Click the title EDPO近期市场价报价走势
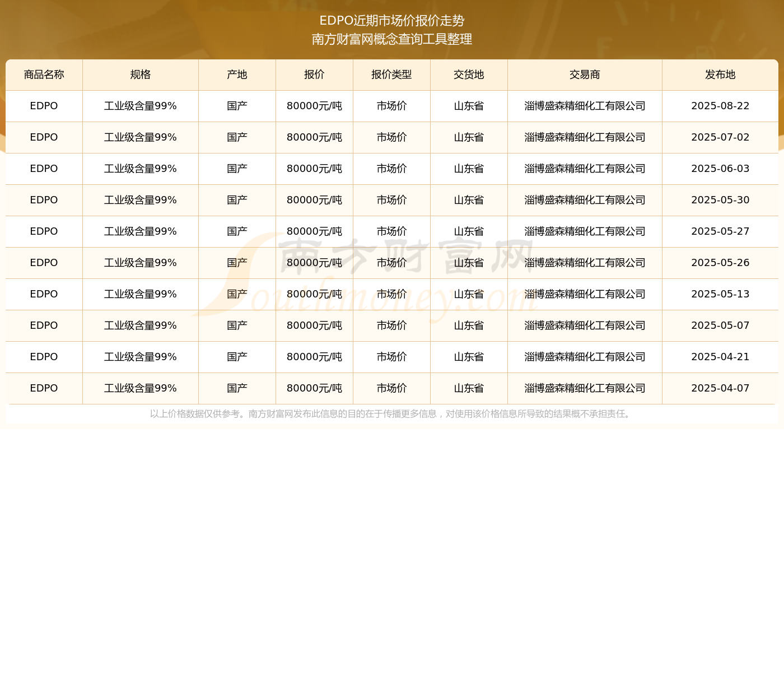The width and height of the screenshot is (784, 675). coord(392,21)
